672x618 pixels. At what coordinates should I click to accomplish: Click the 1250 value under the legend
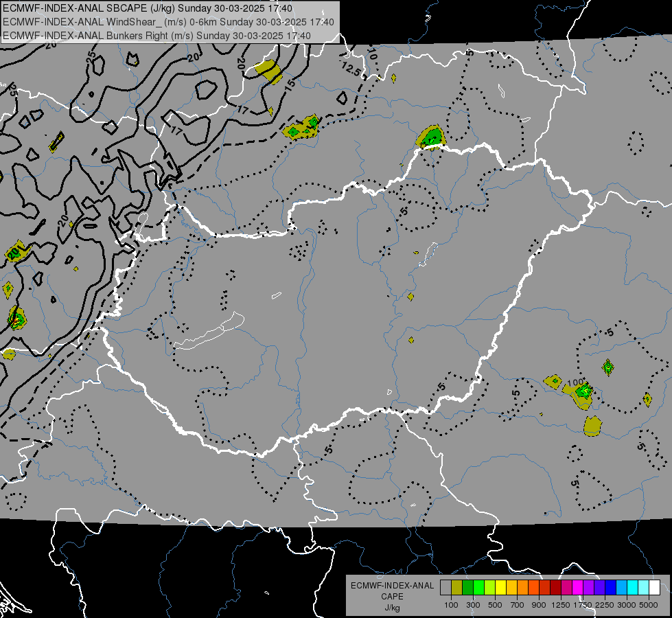(x=561, y=605)
